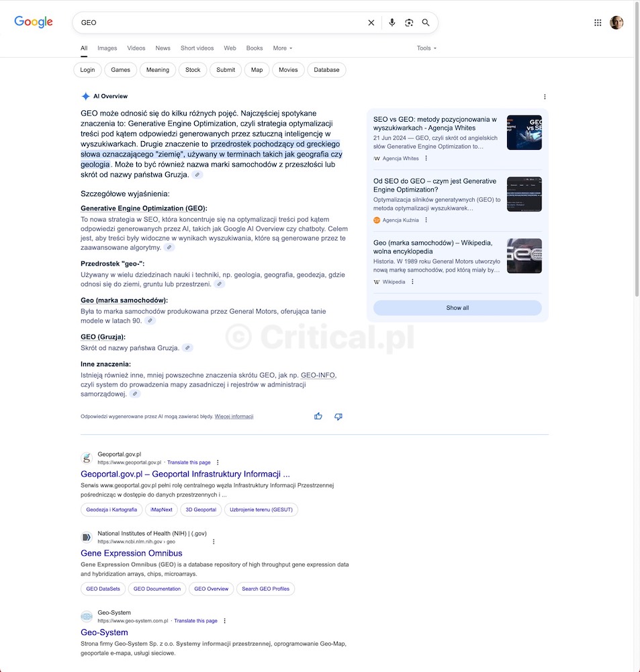Open GEO Documentation sitelink chip
Screen dimensions: 640x672
[157, 589]
